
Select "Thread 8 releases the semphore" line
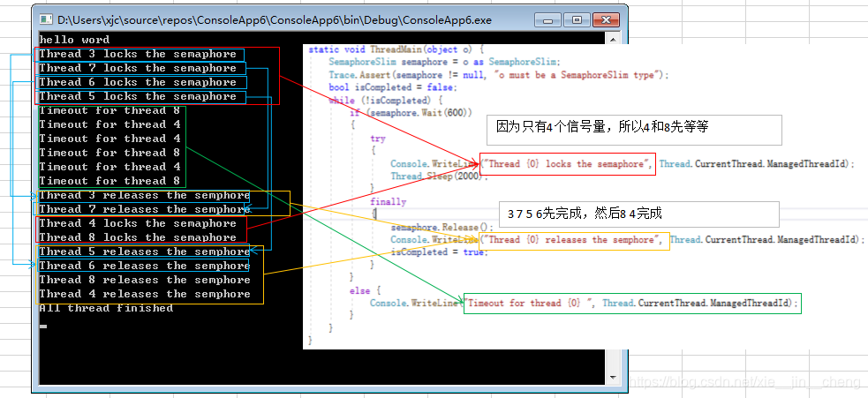pos(145,280)
